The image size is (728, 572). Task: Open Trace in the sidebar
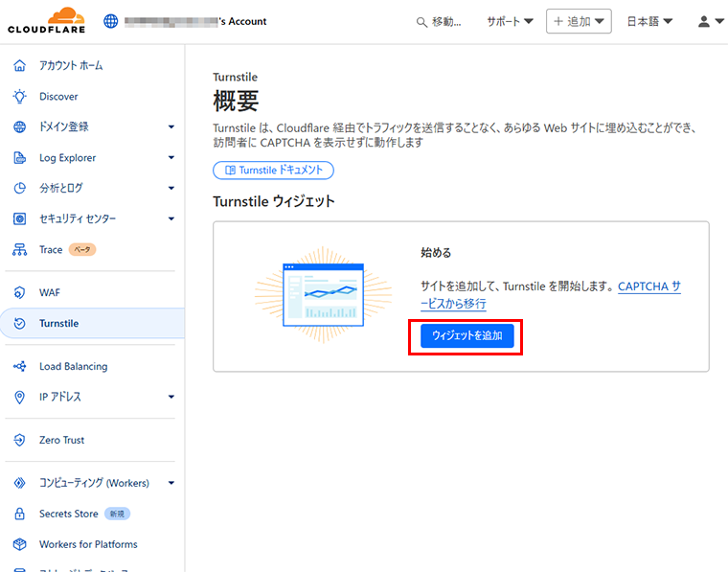click(x=51, y=249)
